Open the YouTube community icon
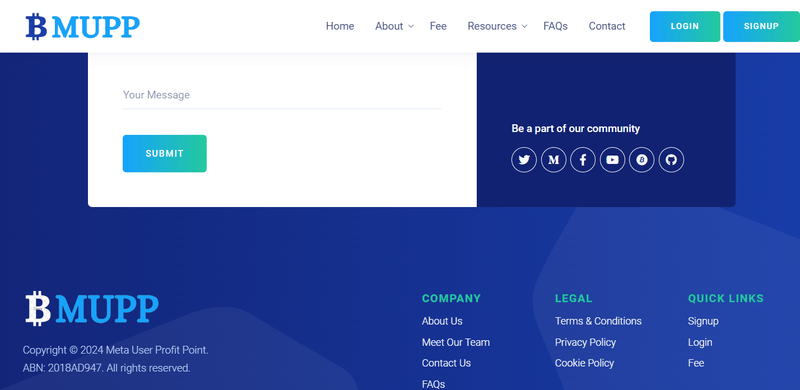The width and height of the screenshot is (800, 390). [x=612, y=160]
